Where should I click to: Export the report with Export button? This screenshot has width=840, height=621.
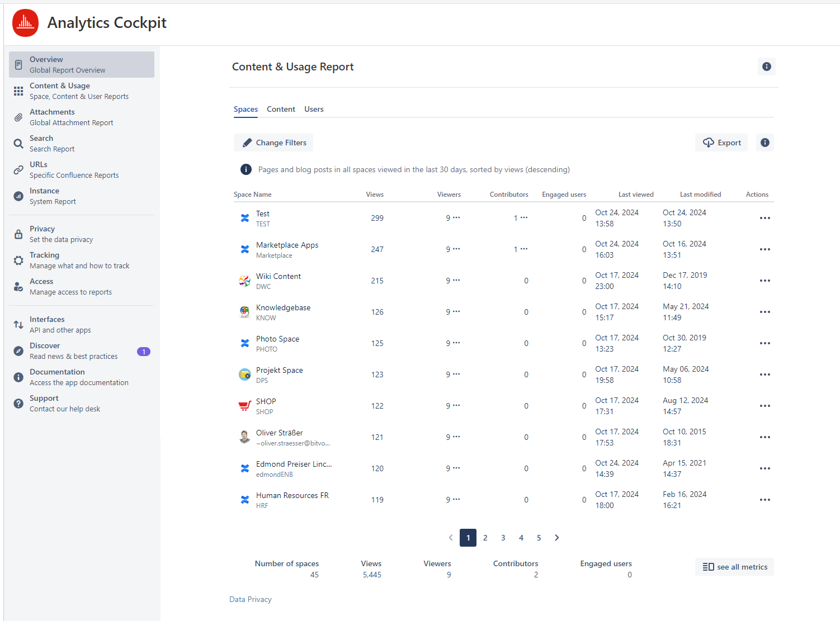pyautogui.click(x=721, y=143)
